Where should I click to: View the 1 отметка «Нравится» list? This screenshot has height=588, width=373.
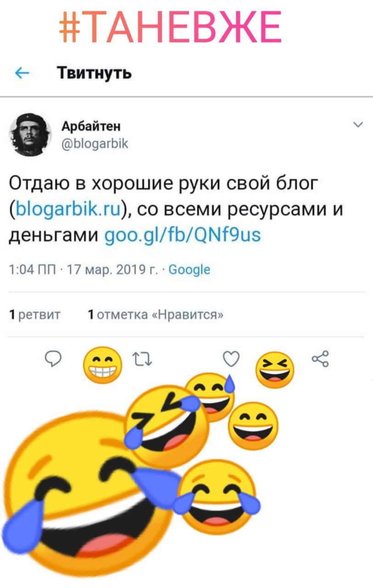coord(156,315)
